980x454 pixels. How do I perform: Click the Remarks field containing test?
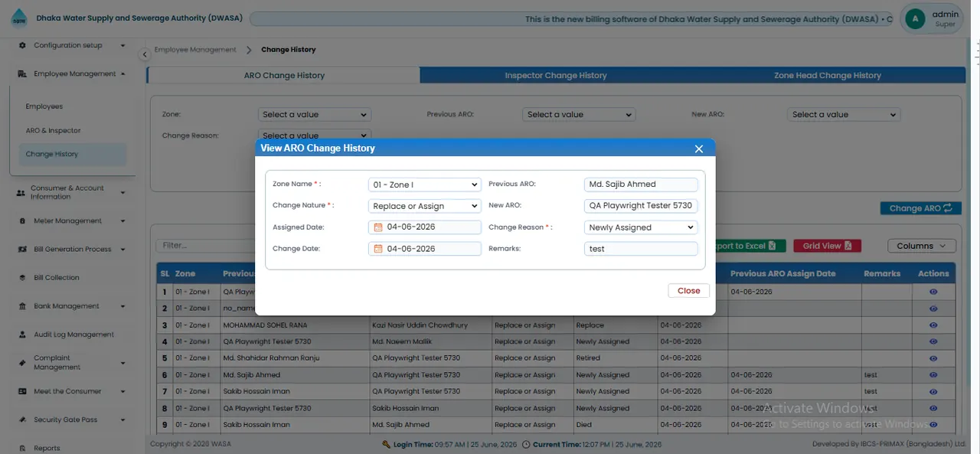pyautogui.click(x=640, y=249)
